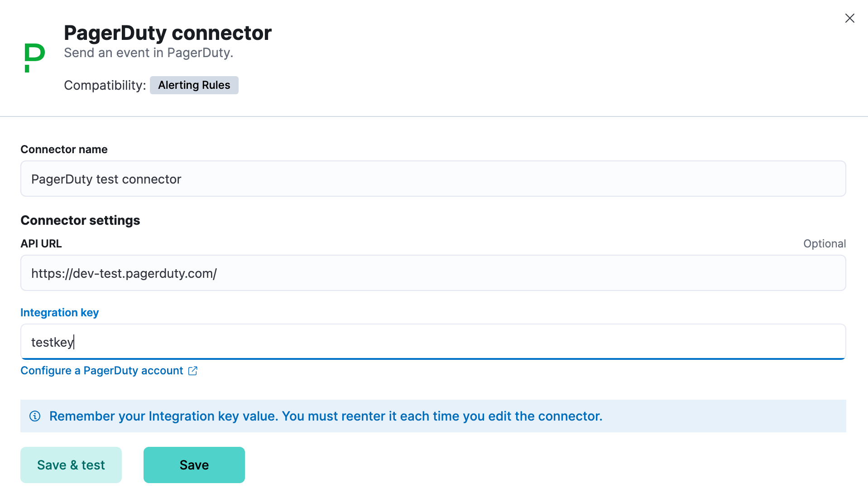Click the Connector settings section heading
This screenshot has height=489, width=868.
coord(80,220)
